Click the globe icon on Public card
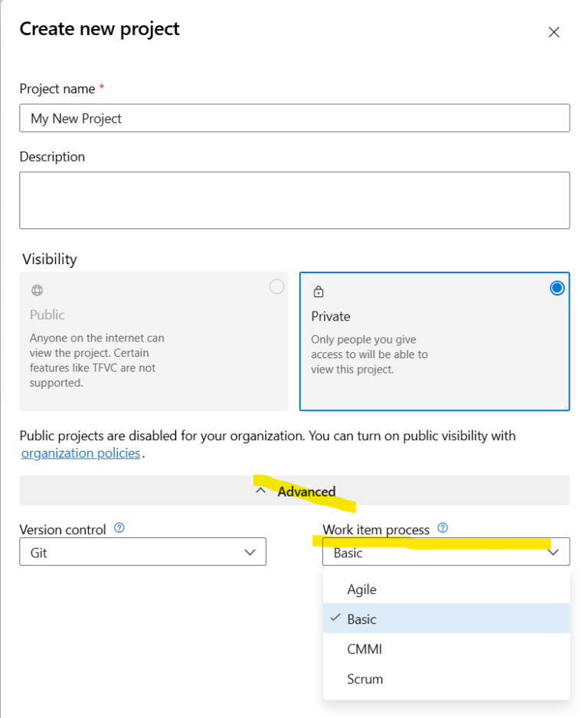588x718 pixels. 37,291
